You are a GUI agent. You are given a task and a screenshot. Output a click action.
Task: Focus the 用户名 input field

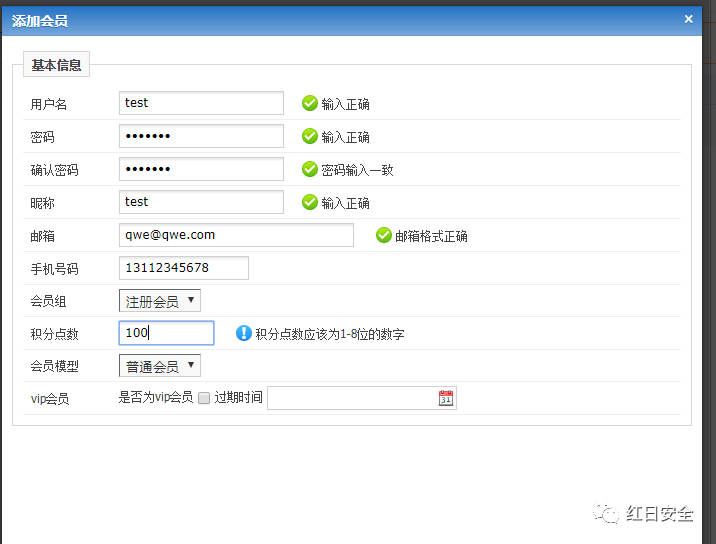pos(201,103)
